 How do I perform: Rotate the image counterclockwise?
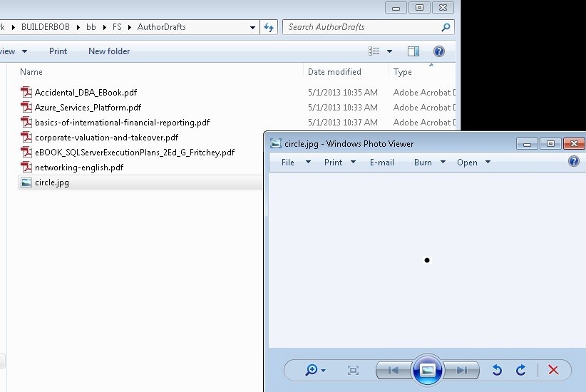coord(498,370)
